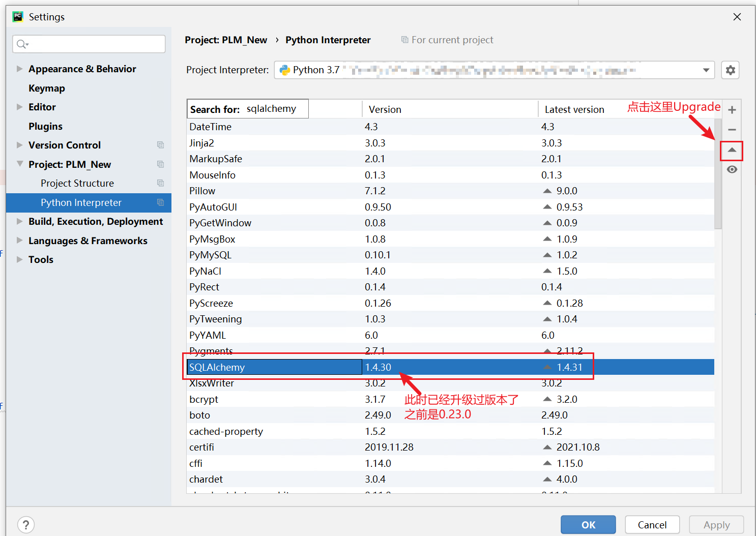Screen dimensions: 756x536
Task: Click the uninstall package minus icon
Action: pos(732,130)
